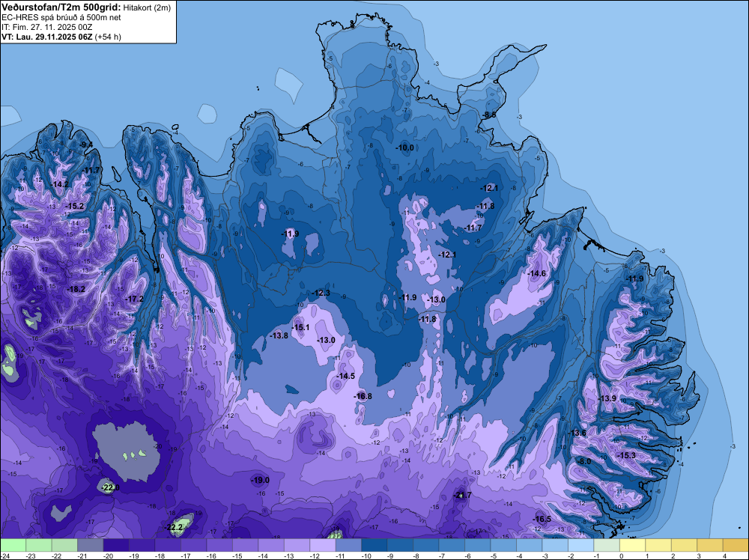
Task: Pick the -19.0 temperature label
Action: pyautogui.click(x=261, y=480)
